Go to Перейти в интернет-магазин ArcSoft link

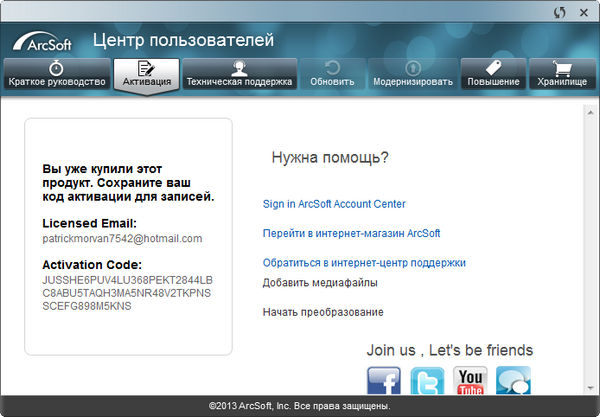coord(351,233)
